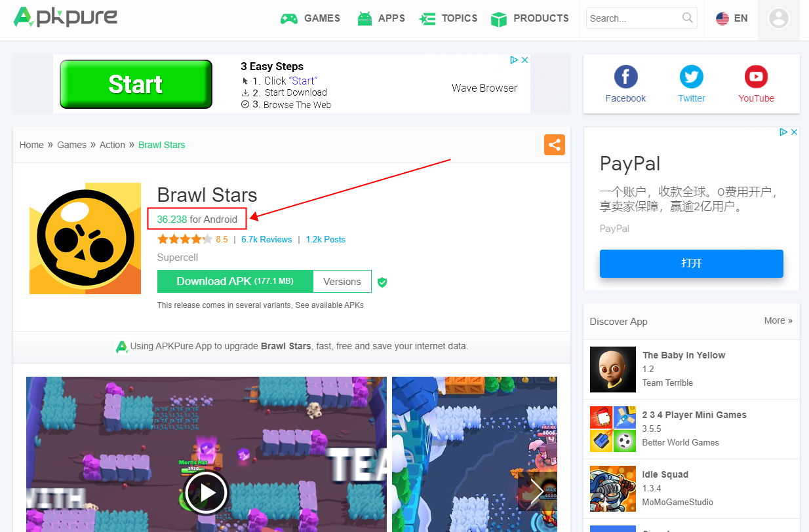The height and width of the screenshot is (532, 809).
Task: Open the 6.7k Reviews link
Action: (x=266, y=239)
